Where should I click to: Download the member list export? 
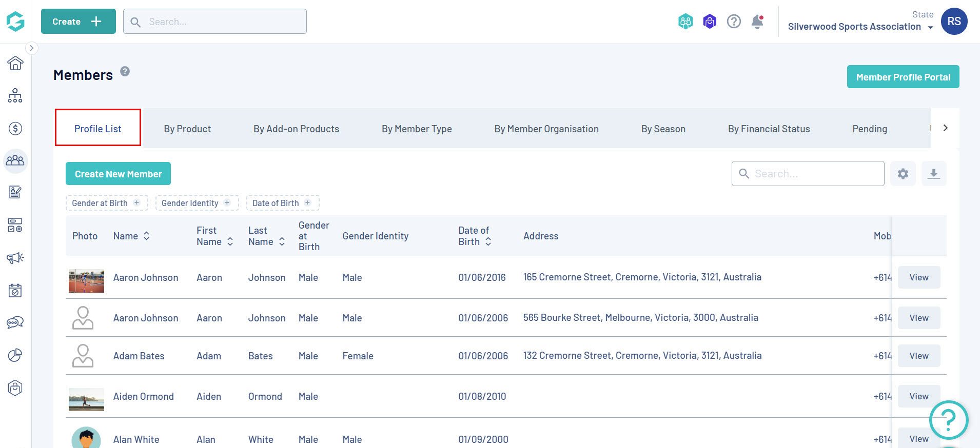tap(934, 174)
